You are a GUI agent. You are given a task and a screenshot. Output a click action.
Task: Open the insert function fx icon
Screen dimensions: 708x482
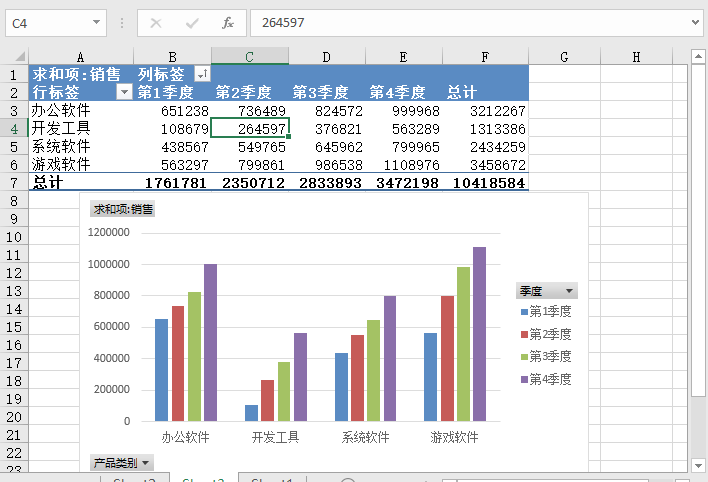[228, 23]
